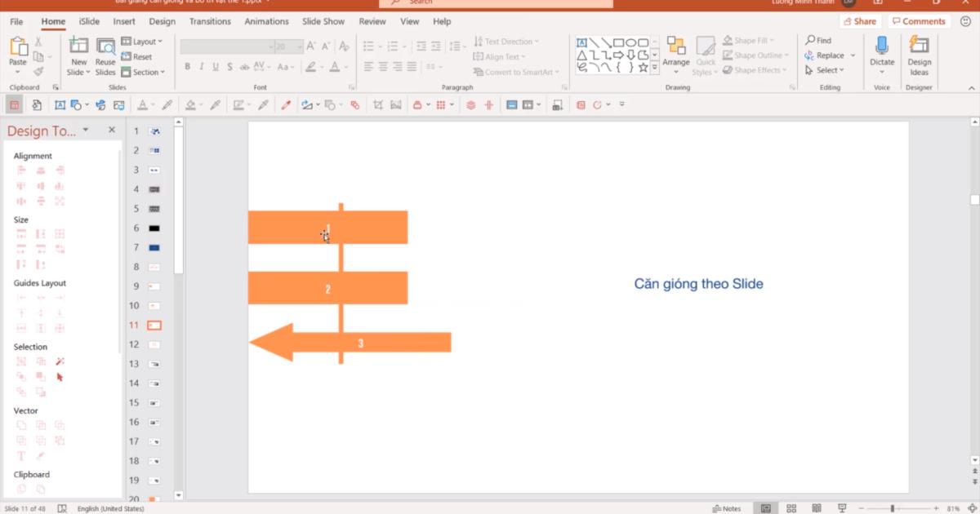Click the Reset slide button
Screen dimensions: 980x514
pyautogui.click(x=136, y=57)
